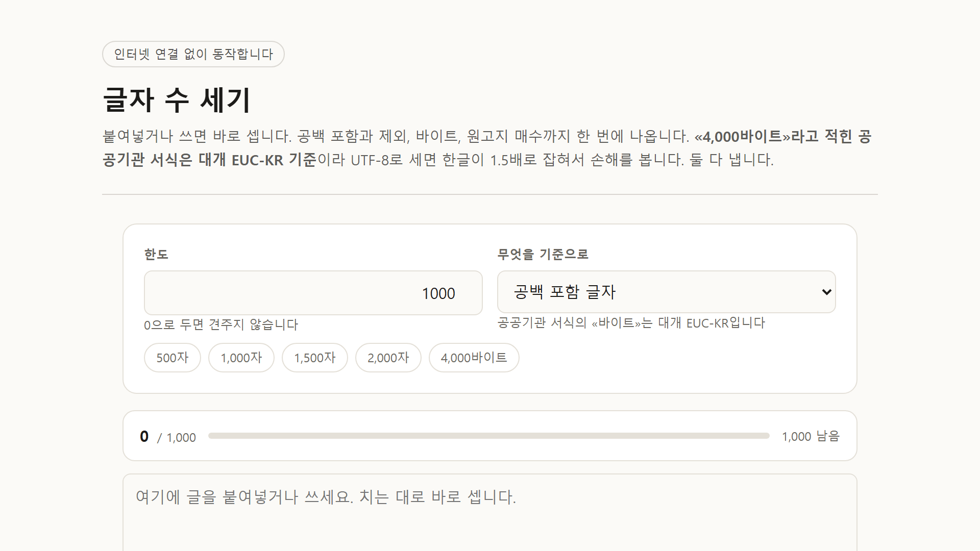
Task: Click the usage progress bar
Action: [488, 436]
